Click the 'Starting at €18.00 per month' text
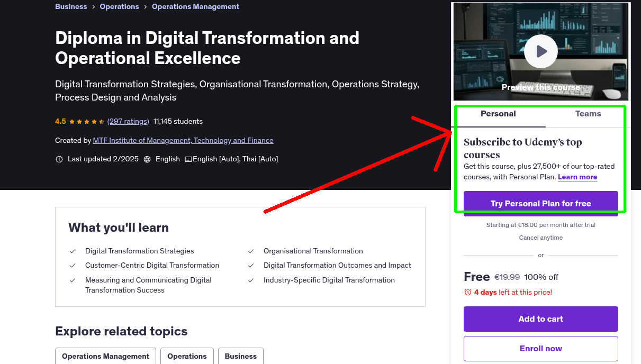Viewport: 641px width, 364px height. pyautogui.click(x=541, y=225)
